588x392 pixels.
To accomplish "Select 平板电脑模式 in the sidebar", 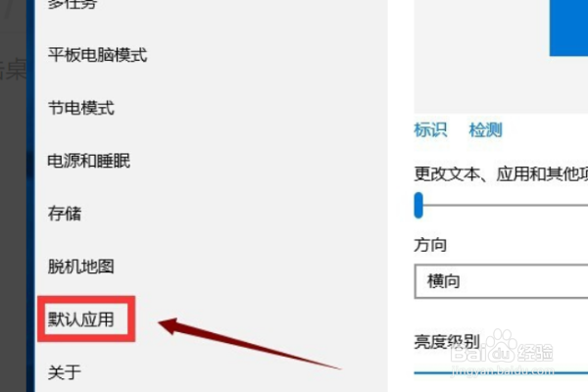I will (x=97, y=55).
